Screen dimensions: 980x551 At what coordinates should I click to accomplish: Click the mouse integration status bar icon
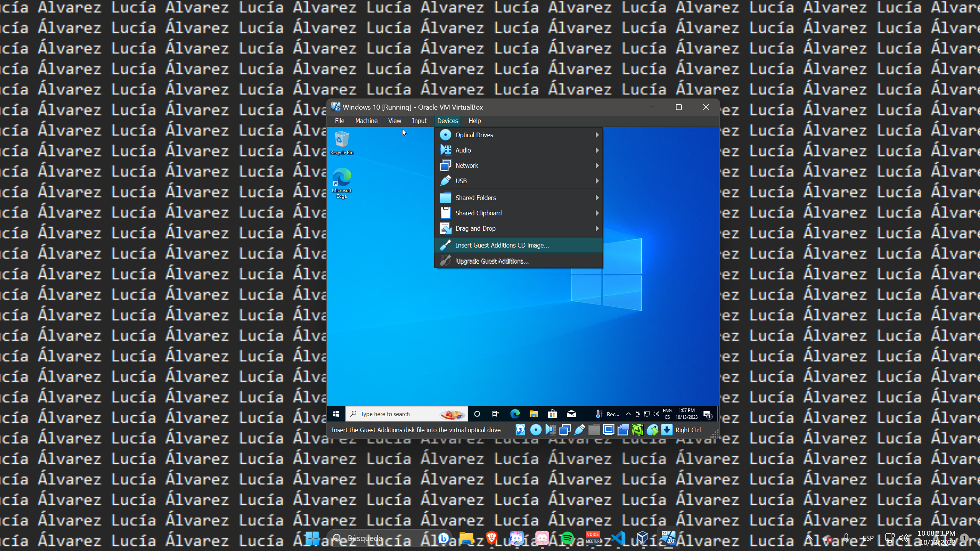click(653, 430)
